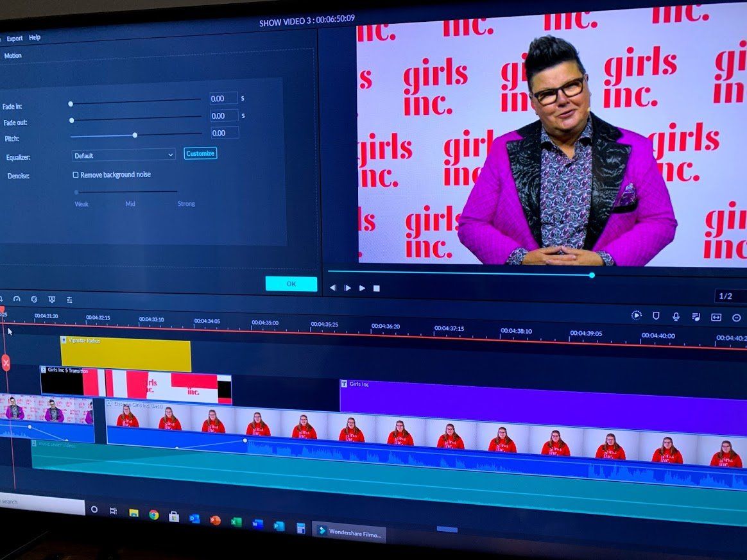This screenshot has width=747, height=560.
Task: Select the pink-jacket presenter clip on timeline
Action: (46, 419)
